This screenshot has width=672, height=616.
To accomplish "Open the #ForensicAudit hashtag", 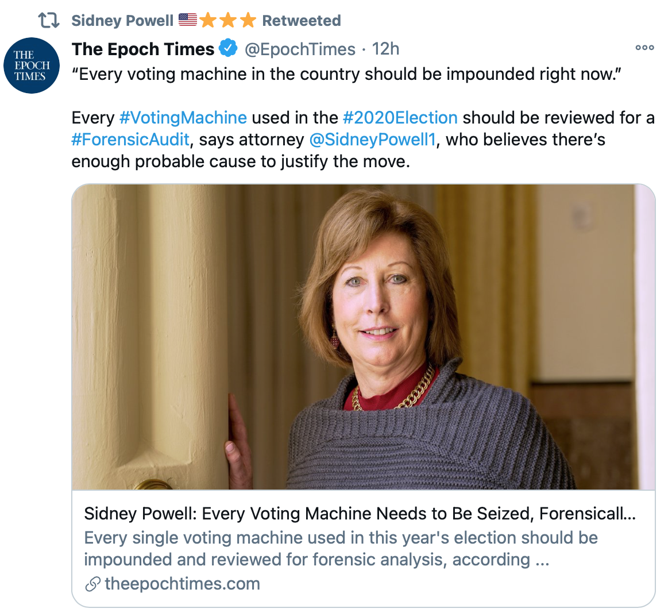I will [130, 140].
